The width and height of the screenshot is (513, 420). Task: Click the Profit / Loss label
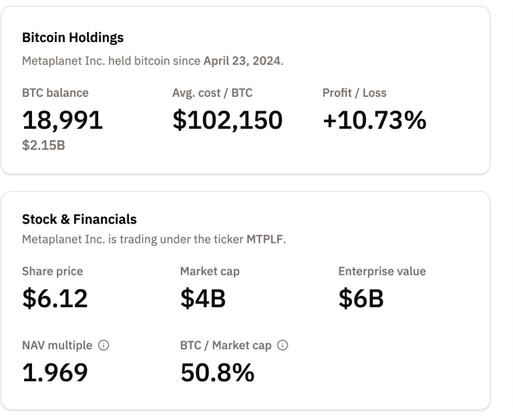(x=354, y=93)
